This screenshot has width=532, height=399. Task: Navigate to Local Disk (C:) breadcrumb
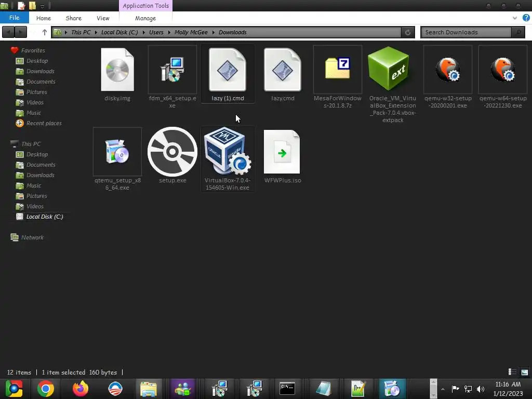[119, 32]
